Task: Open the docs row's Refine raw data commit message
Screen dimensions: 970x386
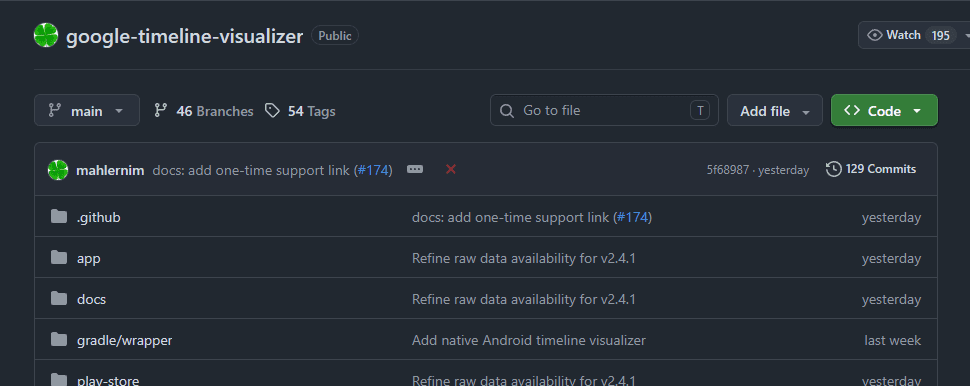Action: [x=523, y=299]
